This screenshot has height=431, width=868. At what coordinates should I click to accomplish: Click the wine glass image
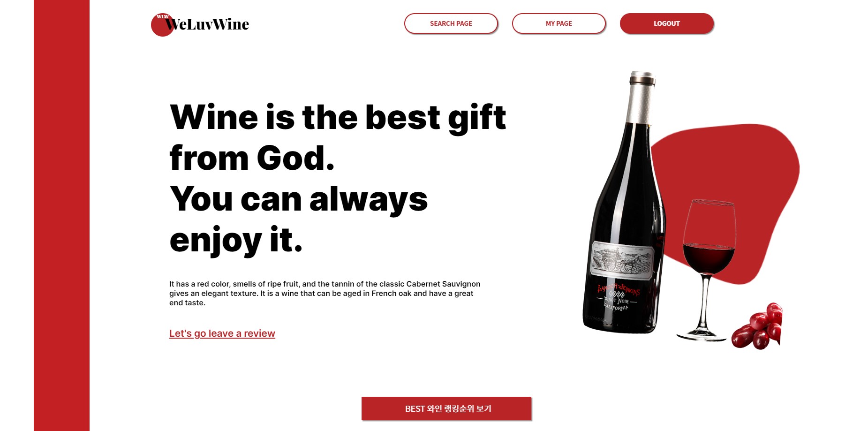pyautogui.click(x=707, y=270)
